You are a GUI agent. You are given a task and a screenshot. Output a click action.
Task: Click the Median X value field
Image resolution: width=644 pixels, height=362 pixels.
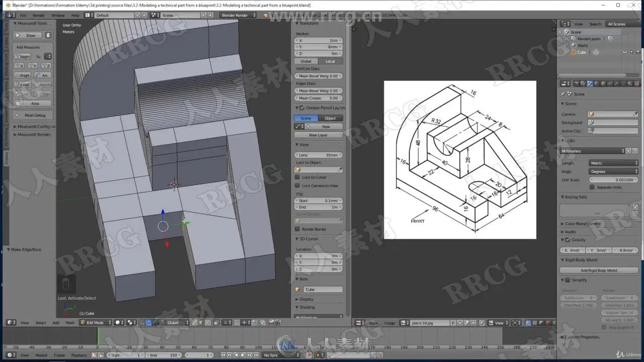pyautogui.click(x=318, y=40)
